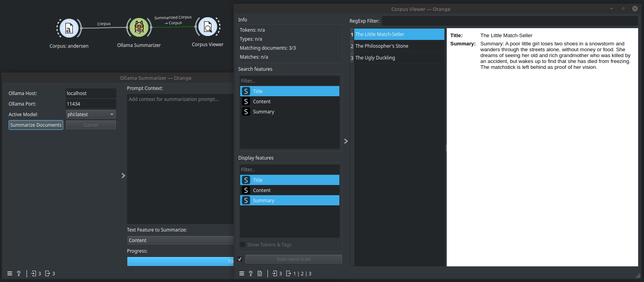This screenshot has height=282, width=644.
Task: Show output summary in Corpus Viewer status bar
Action: [x=299, y=273]
